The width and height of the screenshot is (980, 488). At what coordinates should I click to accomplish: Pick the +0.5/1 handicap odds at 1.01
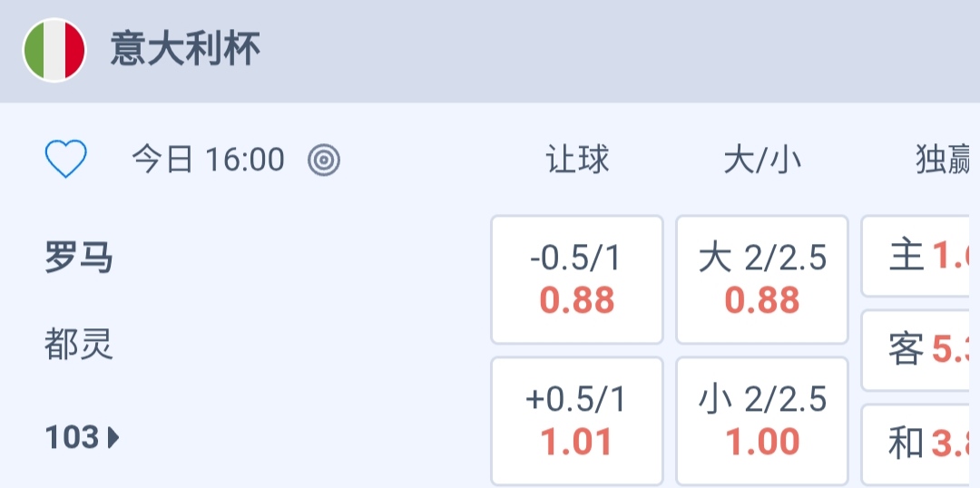pyautogui.click(x=577, y=421)
